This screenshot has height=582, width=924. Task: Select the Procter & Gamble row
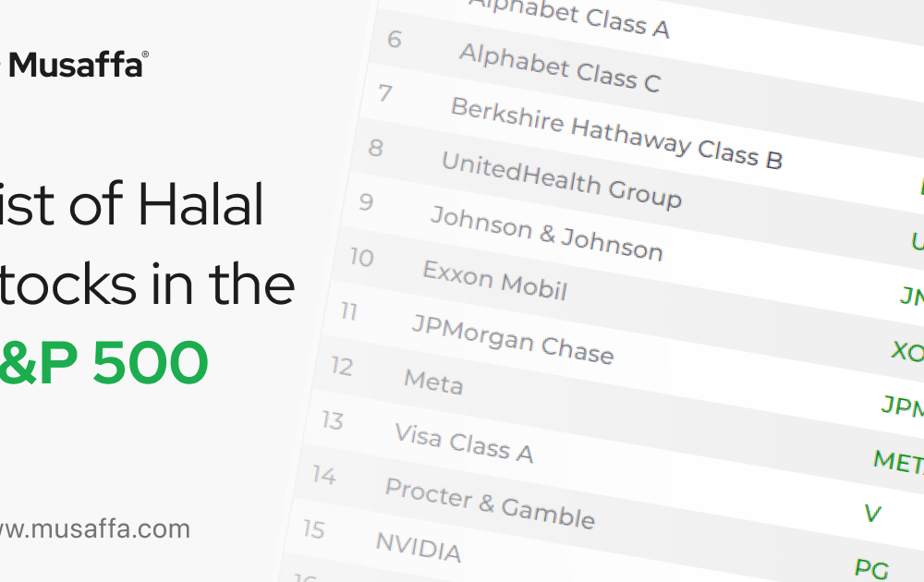[490, 503]
